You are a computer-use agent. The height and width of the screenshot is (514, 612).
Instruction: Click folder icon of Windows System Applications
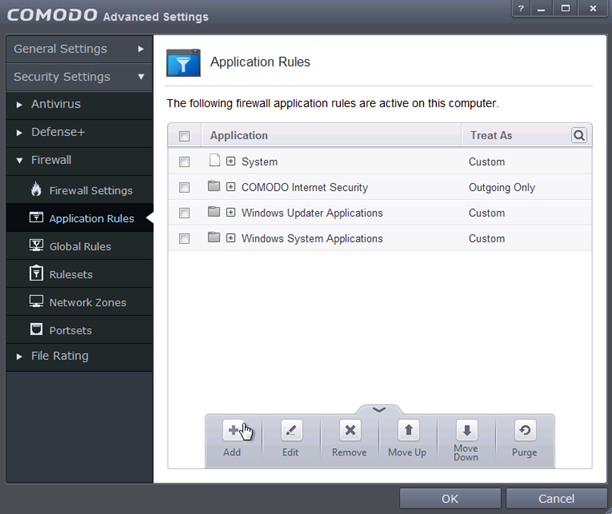(214, 237)
